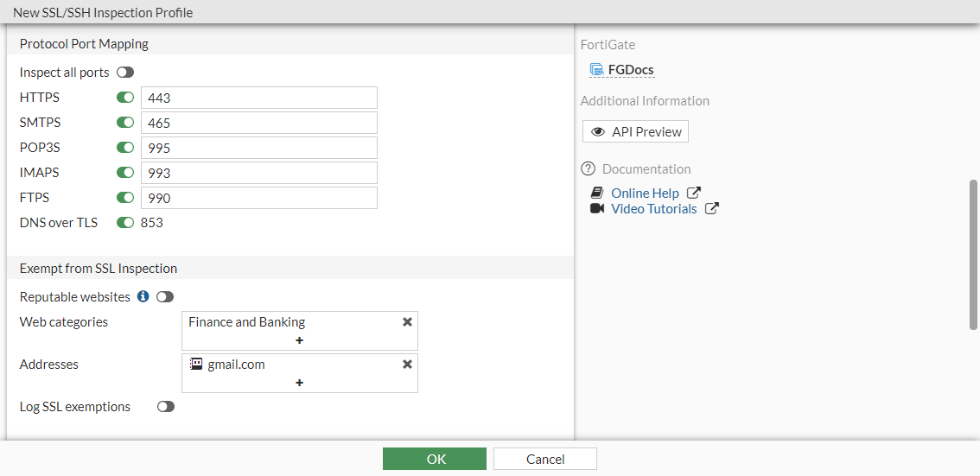The width and height of the screenshot is (980, 476).
Task: Click the Documentation help question icon
Action: [589, 169]
